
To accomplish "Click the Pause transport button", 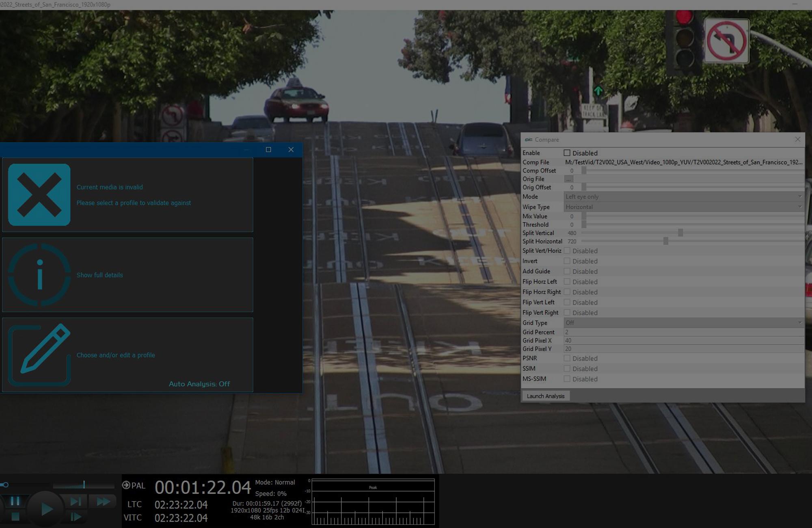I will [x=15, y=501].
